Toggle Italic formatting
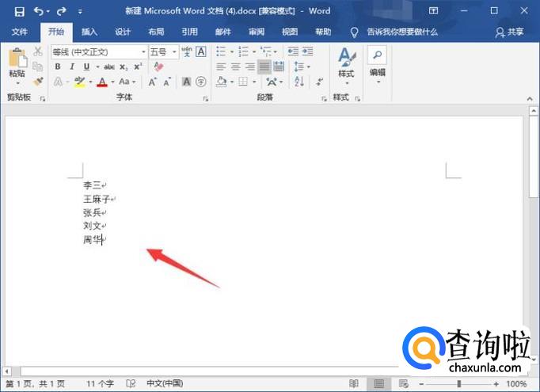Screen dimensions: 540x392 [x=72, y=67]
